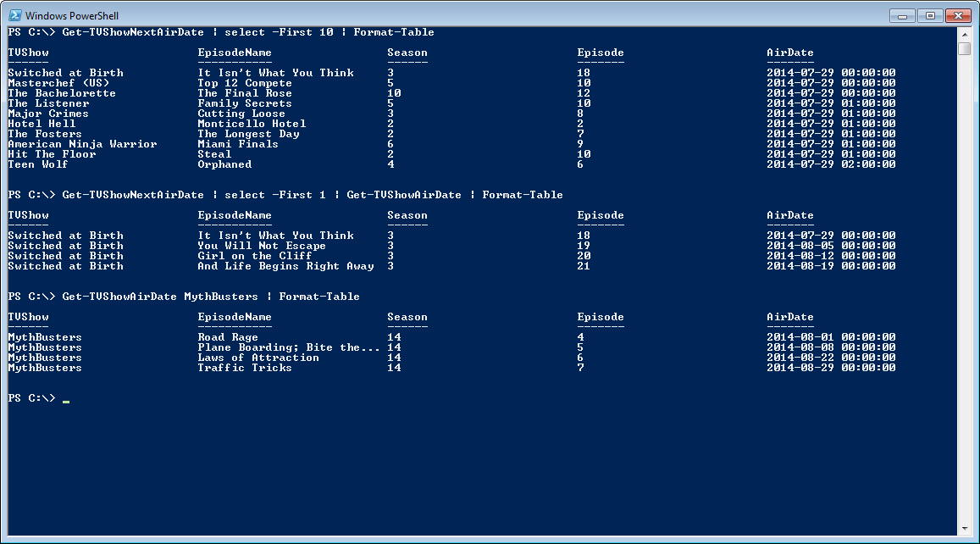Click the "Major Crimes" show name

tap(49, 114)
